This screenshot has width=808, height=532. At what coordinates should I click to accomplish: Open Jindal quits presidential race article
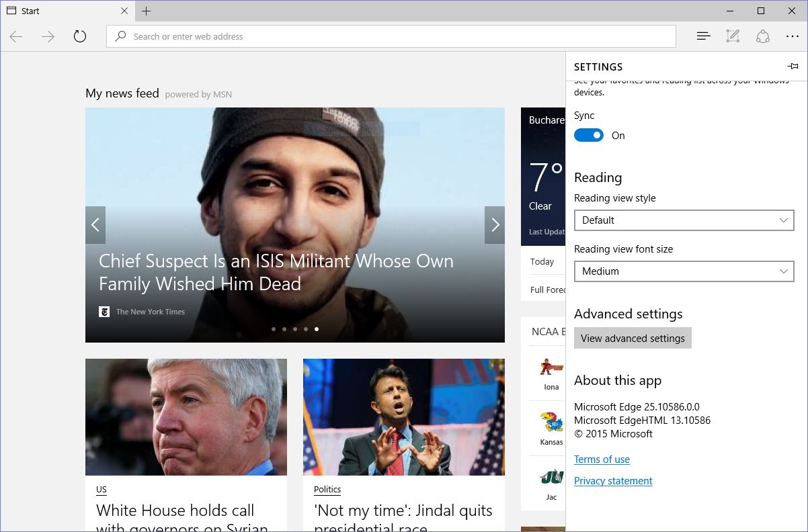click(403, 517)
